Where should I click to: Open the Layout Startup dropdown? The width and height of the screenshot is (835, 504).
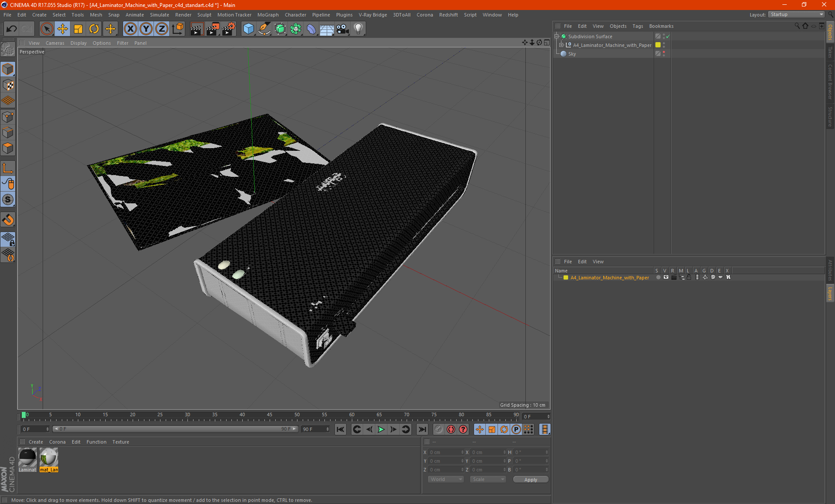(796, 15)
